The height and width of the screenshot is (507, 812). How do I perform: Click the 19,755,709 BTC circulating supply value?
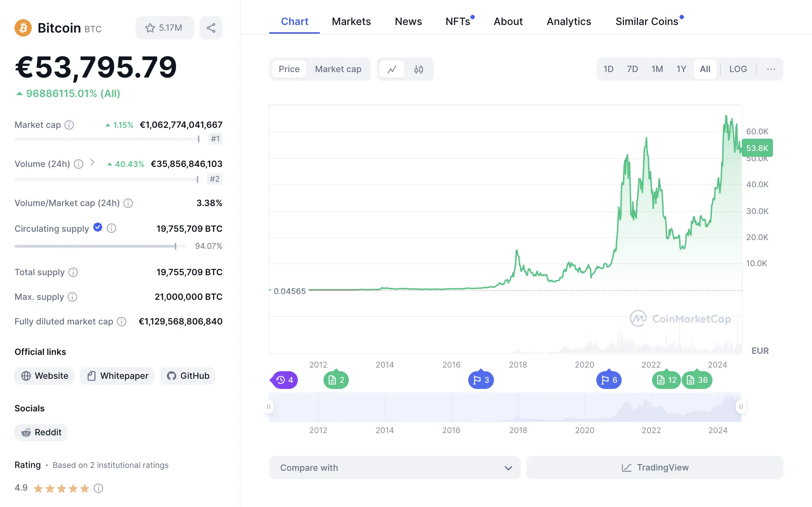[x=189, y=229]
